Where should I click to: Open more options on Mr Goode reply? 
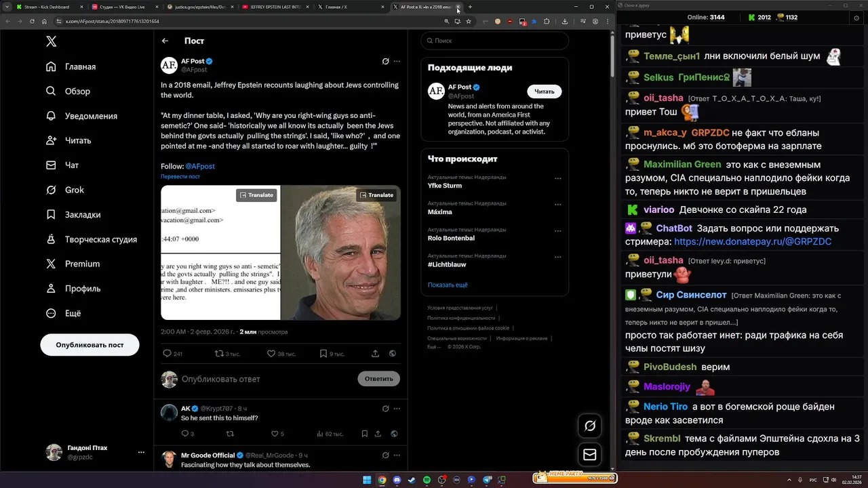(x=397, y=455)
